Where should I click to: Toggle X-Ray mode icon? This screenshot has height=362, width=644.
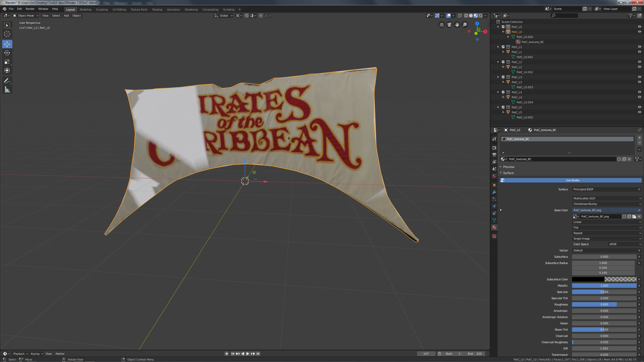click(x=460, y=16)
